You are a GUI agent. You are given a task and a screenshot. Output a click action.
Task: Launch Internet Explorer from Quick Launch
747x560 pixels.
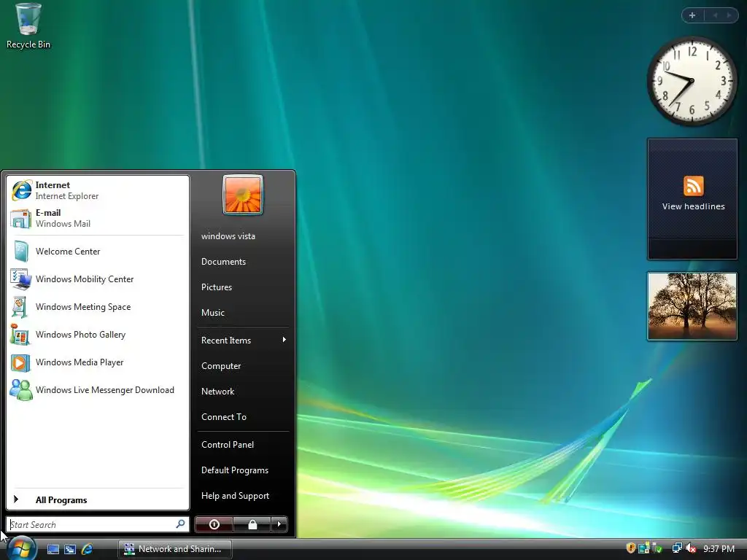tap(88, 549)
